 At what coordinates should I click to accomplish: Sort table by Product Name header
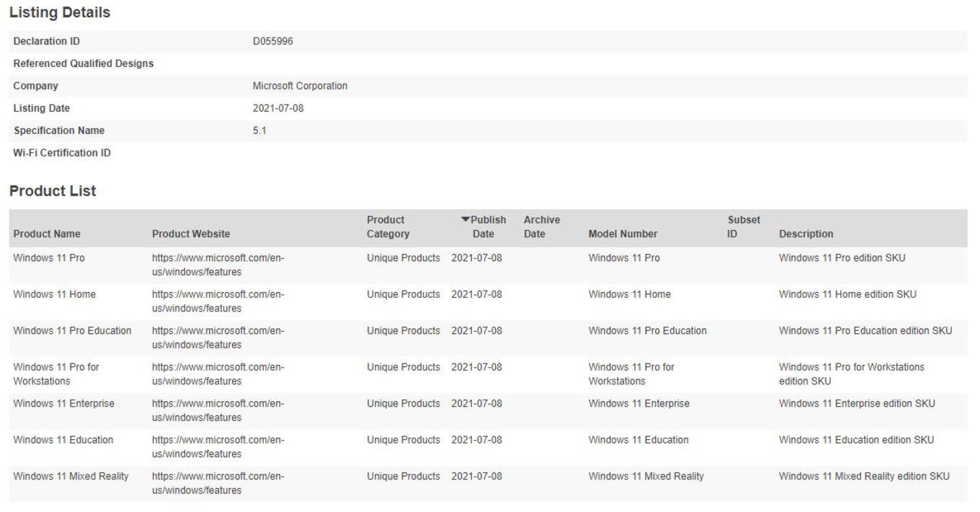point(47,234)
